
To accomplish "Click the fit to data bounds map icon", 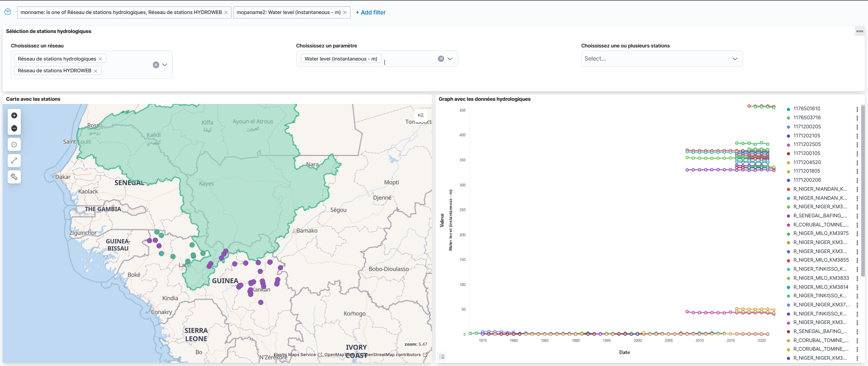I will point(14,145).
